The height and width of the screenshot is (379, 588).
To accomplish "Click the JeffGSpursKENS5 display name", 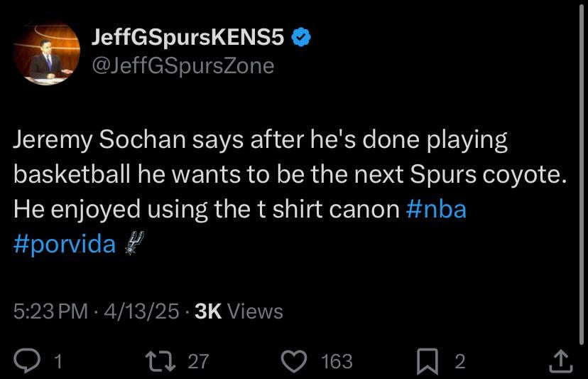I will click(188, 38).
